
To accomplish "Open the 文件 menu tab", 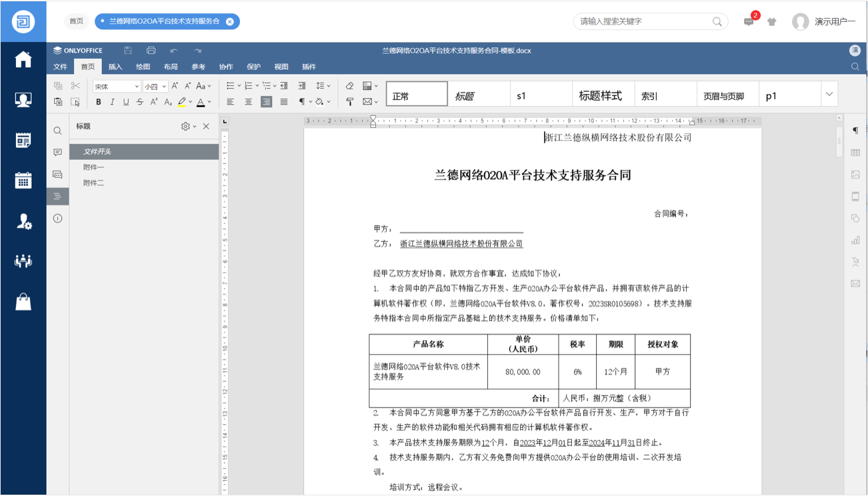I will (x=61, y=67).
